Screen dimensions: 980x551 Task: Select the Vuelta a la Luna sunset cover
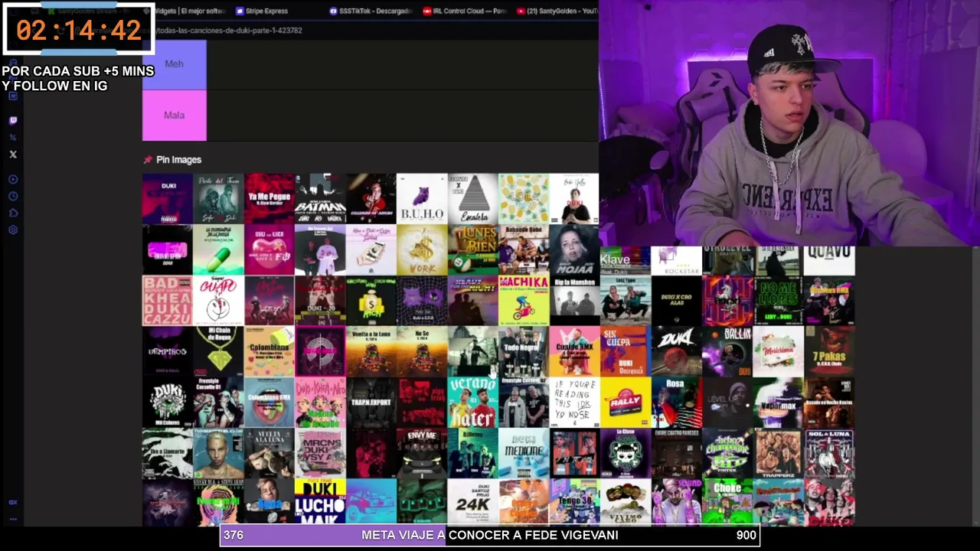[x=371, y=351]
